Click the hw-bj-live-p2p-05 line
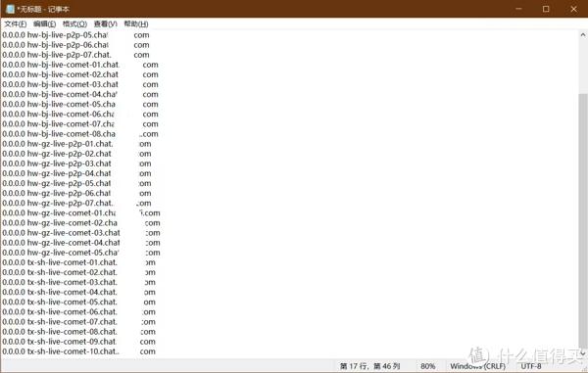Image resolution: width=588 pixels, height=373 pixels. [75, 35]
